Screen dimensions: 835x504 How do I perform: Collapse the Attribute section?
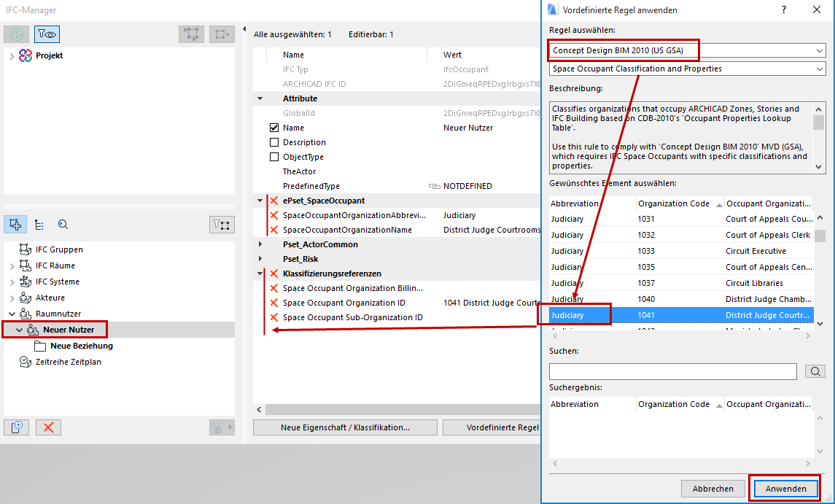(x=260, y=98)
